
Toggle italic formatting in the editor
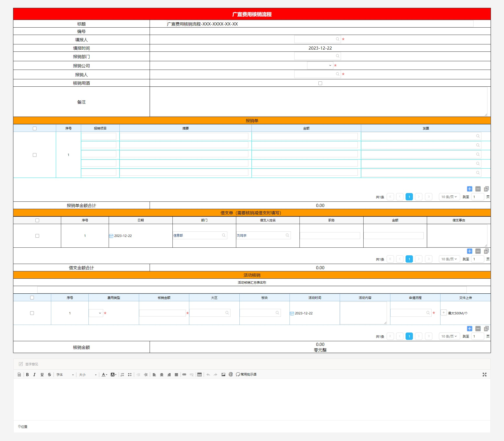point(34,375)
